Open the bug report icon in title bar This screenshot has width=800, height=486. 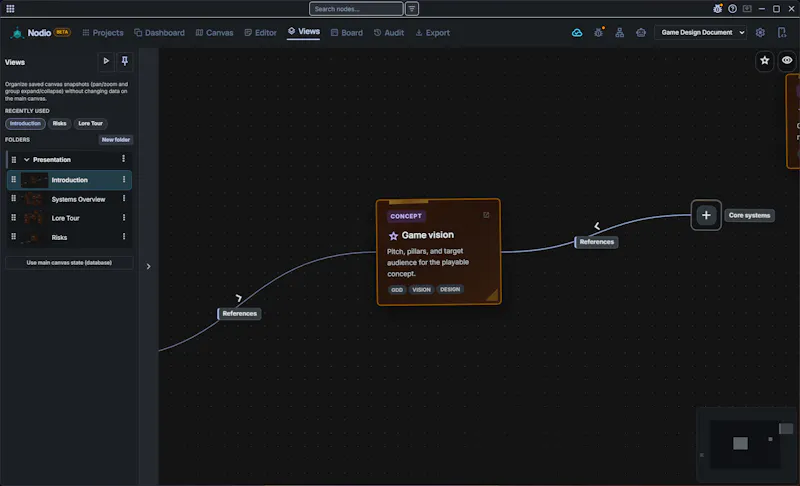(x=717, y=9)
